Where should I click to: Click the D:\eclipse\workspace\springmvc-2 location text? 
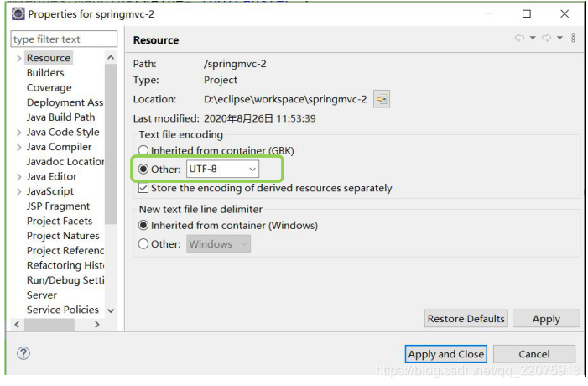[x=285, y=99]
